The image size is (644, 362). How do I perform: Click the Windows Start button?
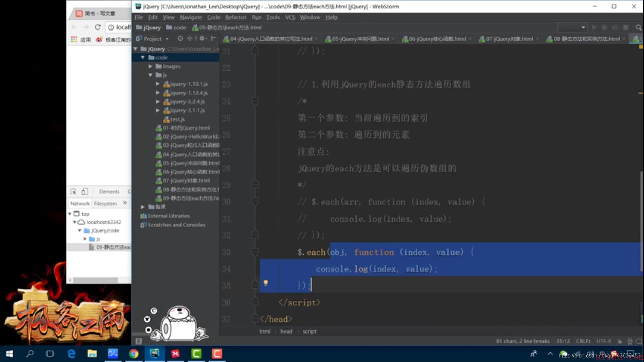[9, 354]
